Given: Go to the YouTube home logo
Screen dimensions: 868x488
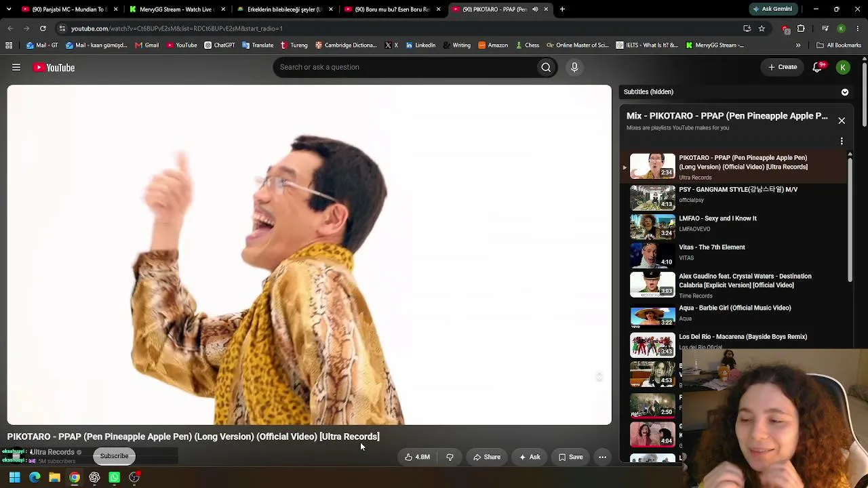Looking at the screenshot, I should pos(54,67).
